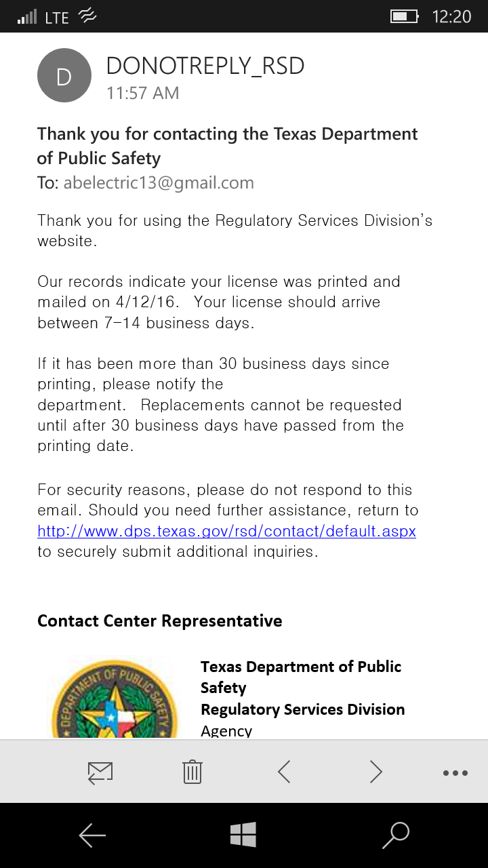Go to the next message arrow
Screen dimensions: 488x868
pos(375,772)
